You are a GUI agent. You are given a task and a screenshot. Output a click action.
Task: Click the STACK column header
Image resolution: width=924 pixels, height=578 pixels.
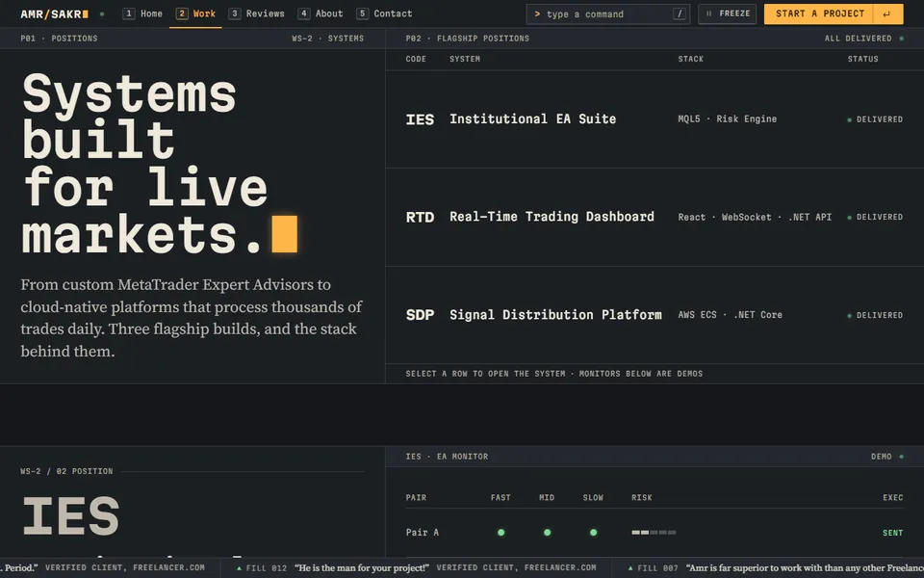[x=691, y=59]
